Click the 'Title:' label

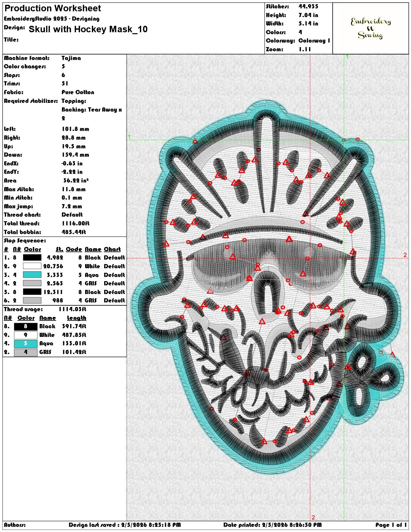pos(11,40)
